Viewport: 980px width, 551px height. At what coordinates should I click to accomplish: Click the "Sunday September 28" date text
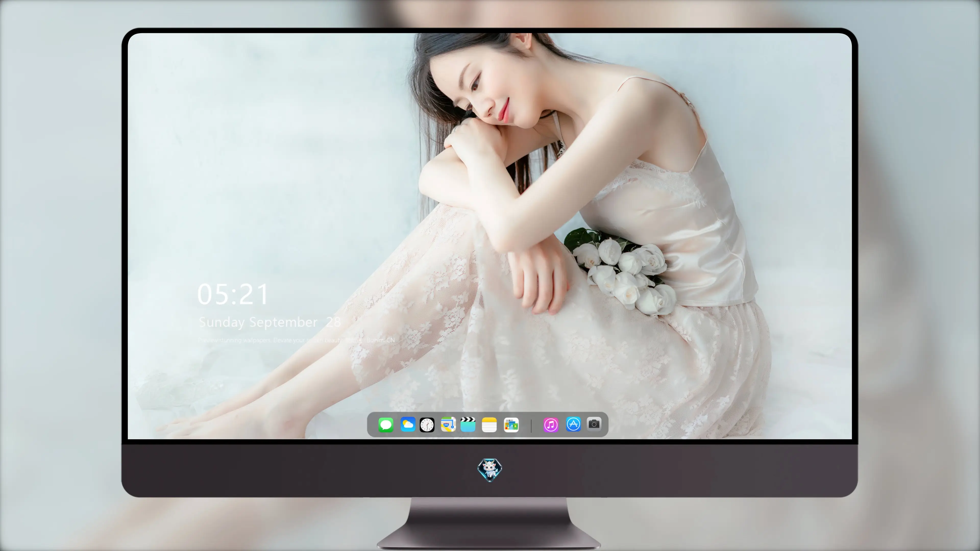coord(270,322)
